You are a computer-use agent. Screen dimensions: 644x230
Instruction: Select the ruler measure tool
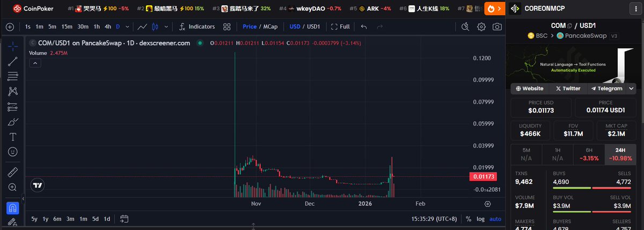coord(12,172)
